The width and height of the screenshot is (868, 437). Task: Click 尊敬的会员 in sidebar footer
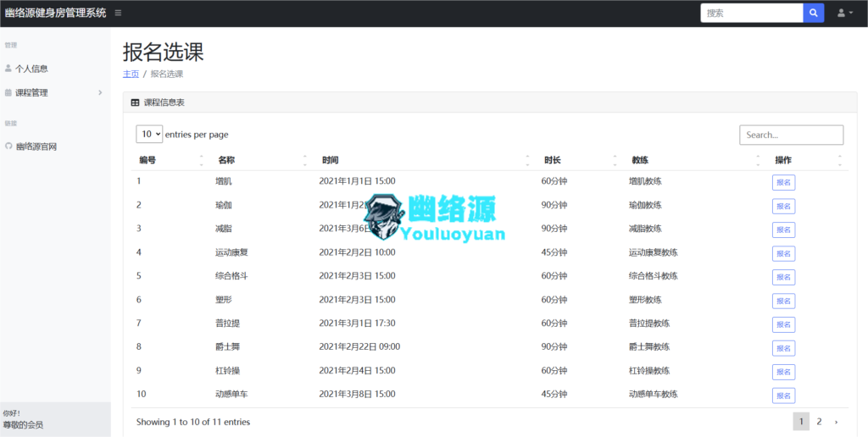click(x=23, y=425)
